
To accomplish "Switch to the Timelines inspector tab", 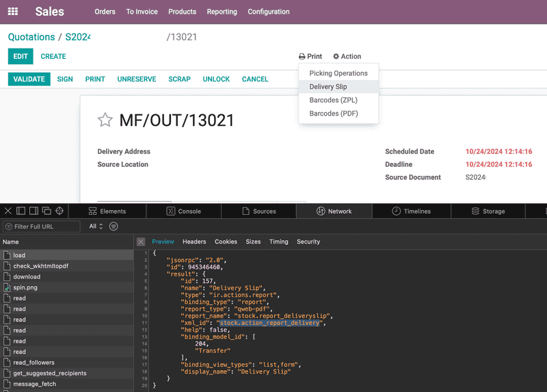I will tap(412, 211).
